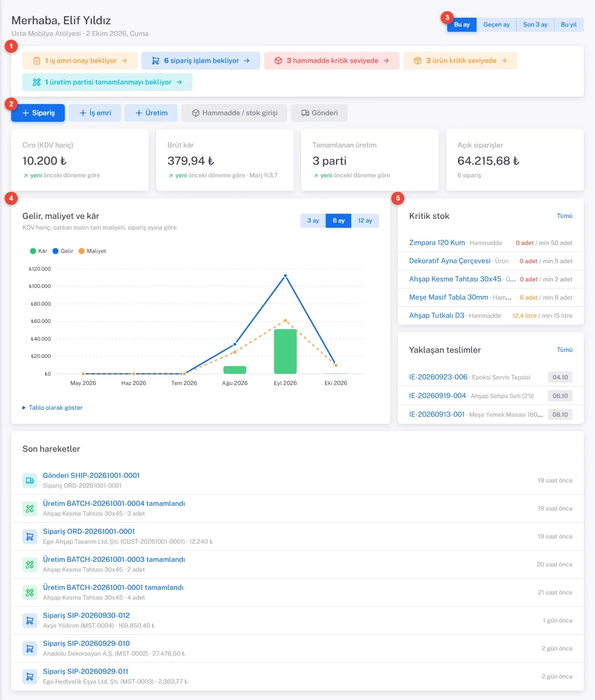The image size is (595, 700).
Task: Click the box icon in the ürün kritik alert
Action: (418, 61)
